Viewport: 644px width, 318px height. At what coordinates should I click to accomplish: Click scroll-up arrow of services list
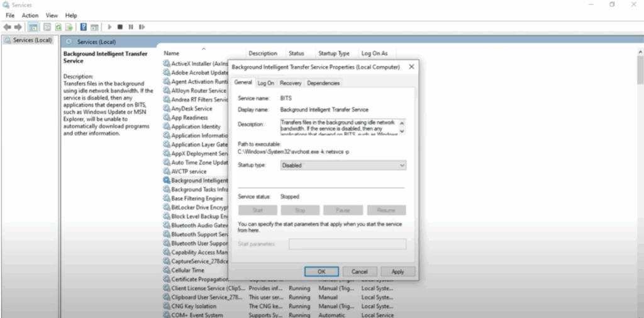640,52
